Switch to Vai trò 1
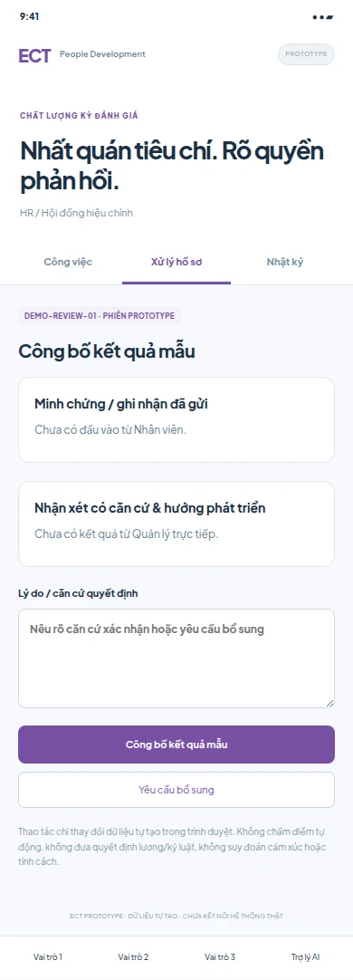Viewport: 353px width, 980px height. 48,956
